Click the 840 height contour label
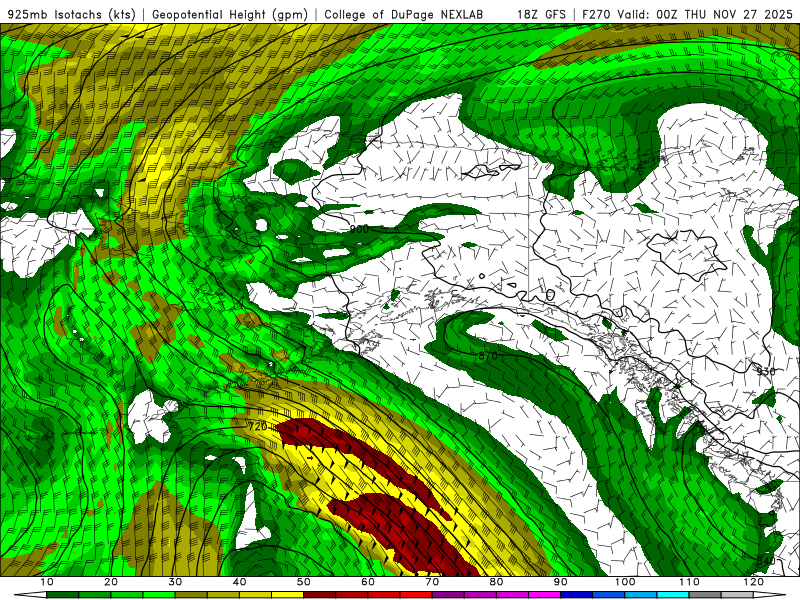800x600 pixels. 766,561
